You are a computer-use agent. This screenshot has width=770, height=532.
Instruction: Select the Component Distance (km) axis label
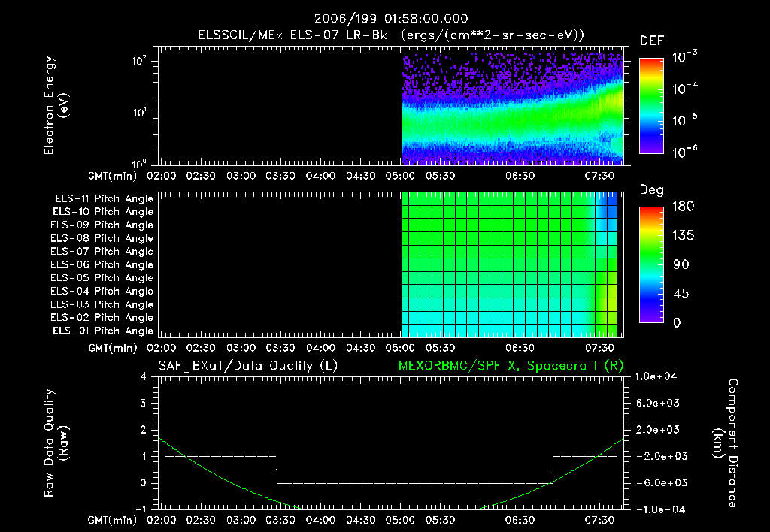pyautogui.click(x=726, y=443)
